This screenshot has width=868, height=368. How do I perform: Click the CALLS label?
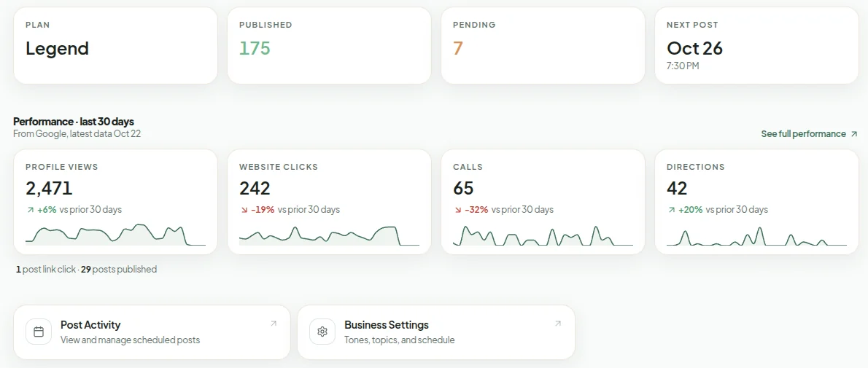(468, 167)
